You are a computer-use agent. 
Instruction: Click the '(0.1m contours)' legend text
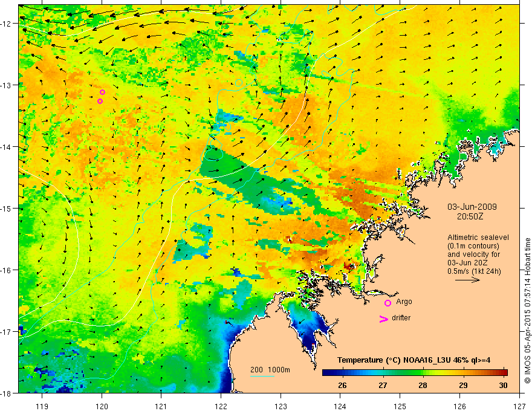[473, 246]
